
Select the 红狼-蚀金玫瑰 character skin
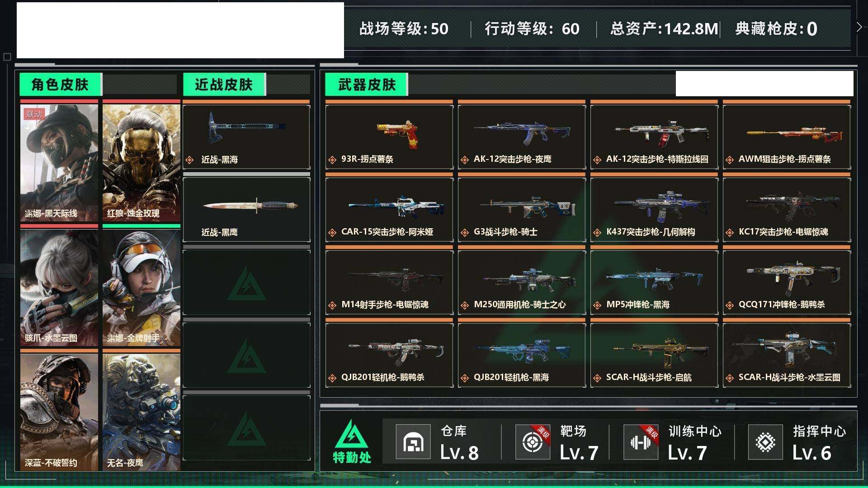[x=142, y=163]
